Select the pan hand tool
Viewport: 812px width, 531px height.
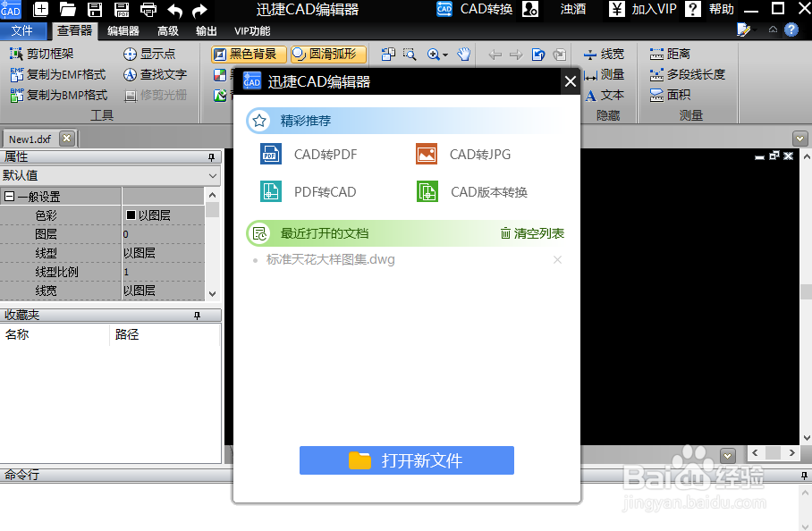463,55
